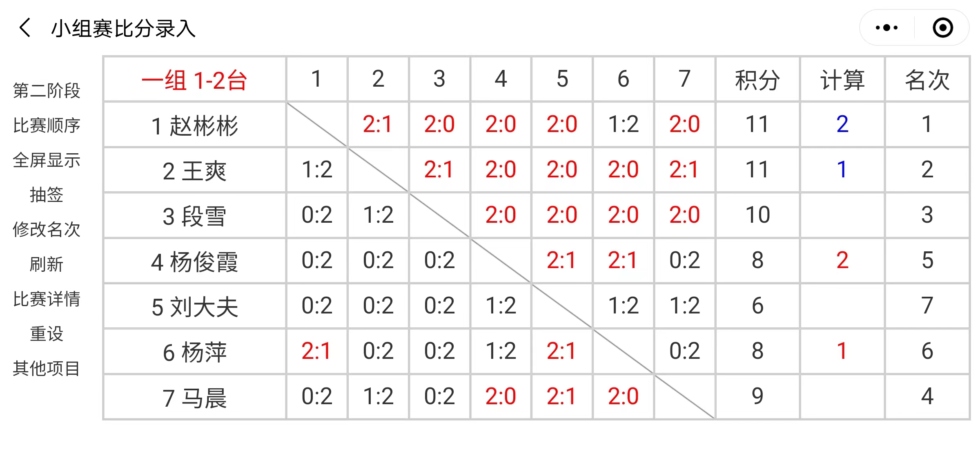Open 其他项目 in the sidebar
The height and width of the screenshot is (461, 980).
point(47,368)
